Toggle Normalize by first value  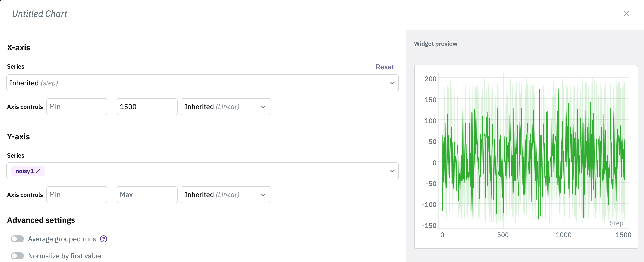point(17,256)
